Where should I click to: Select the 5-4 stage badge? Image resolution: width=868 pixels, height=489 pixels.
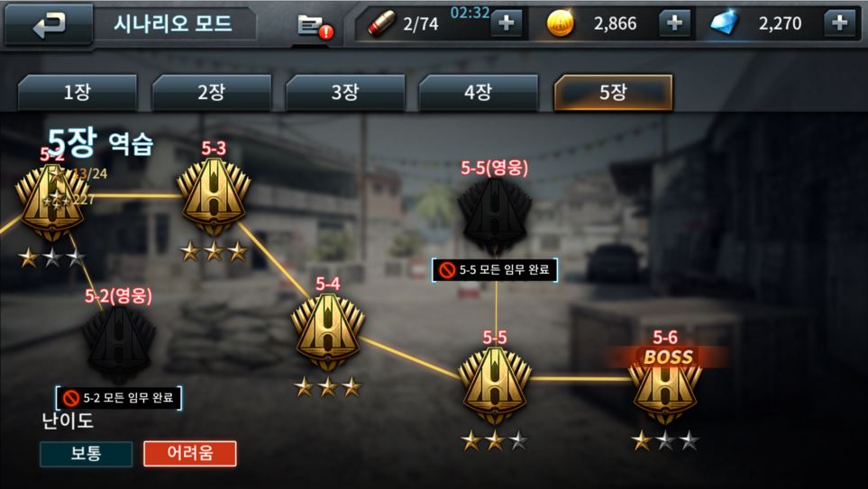pos(328,332)
